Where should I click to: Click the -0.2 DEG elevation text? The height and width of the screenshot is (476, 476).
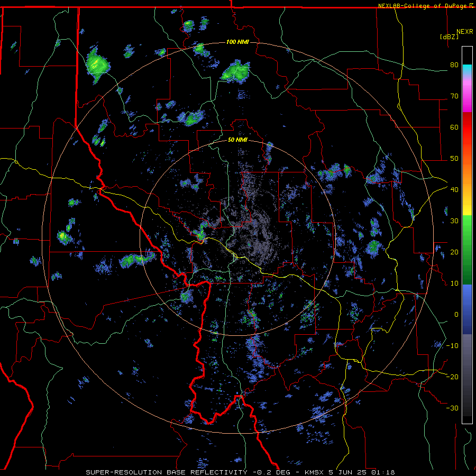tap(271, 472)
